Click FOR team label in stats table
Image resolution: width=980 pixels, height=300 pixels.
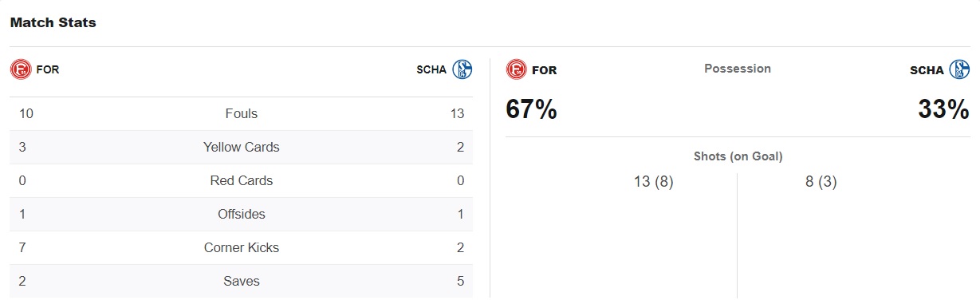[x=48, y=69]
